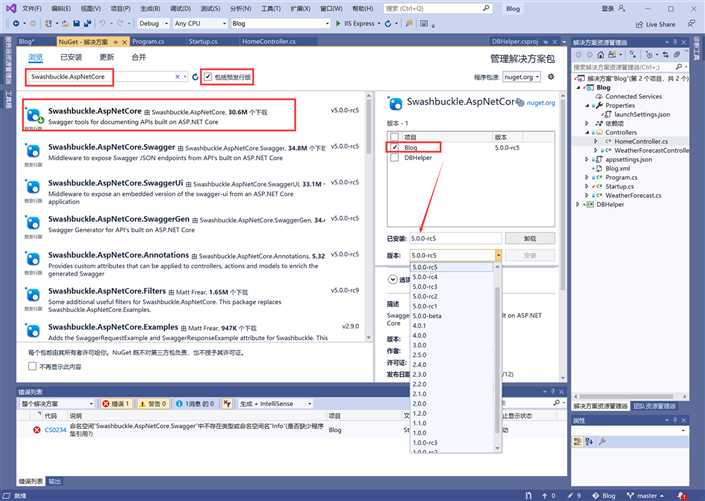
Task: Click the master branch in status bar
Action: [x=645, y=496]
